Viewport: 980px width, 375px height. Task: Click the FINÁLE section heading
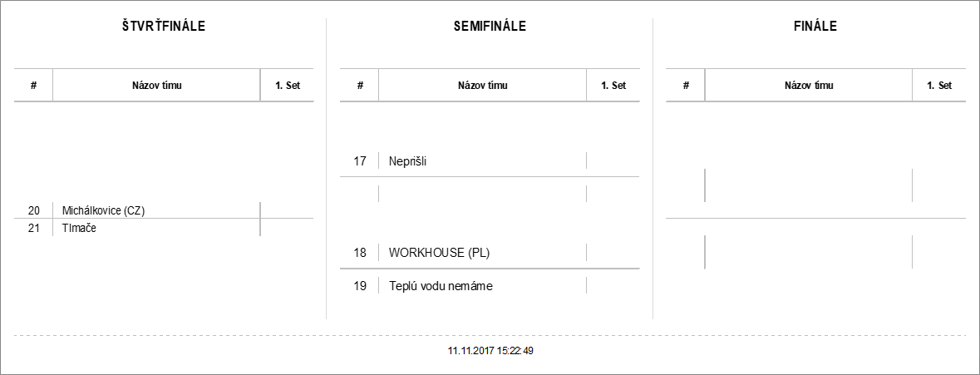[815, 26]
